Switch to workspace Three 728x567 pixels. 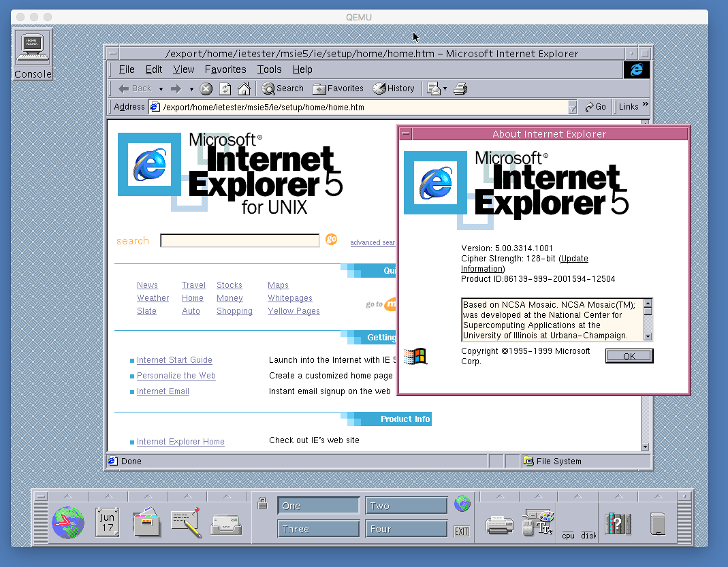[319, 529]
